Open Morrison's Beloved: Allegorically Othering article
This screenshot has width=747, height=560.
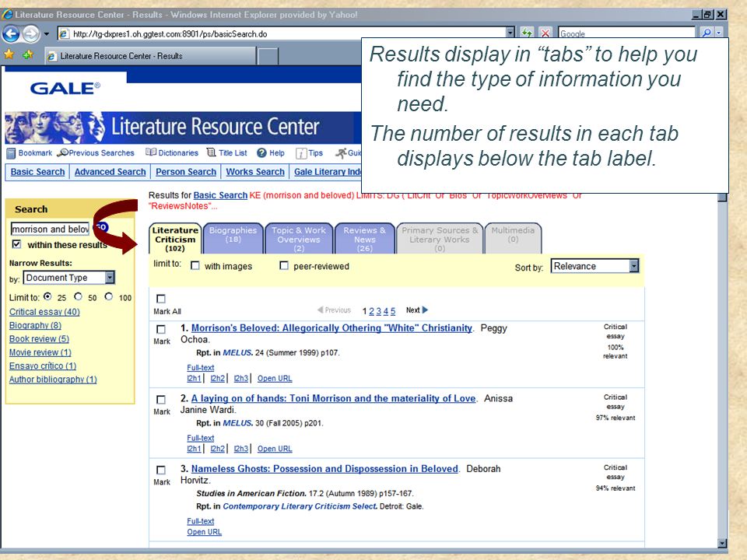click(331, 328)
